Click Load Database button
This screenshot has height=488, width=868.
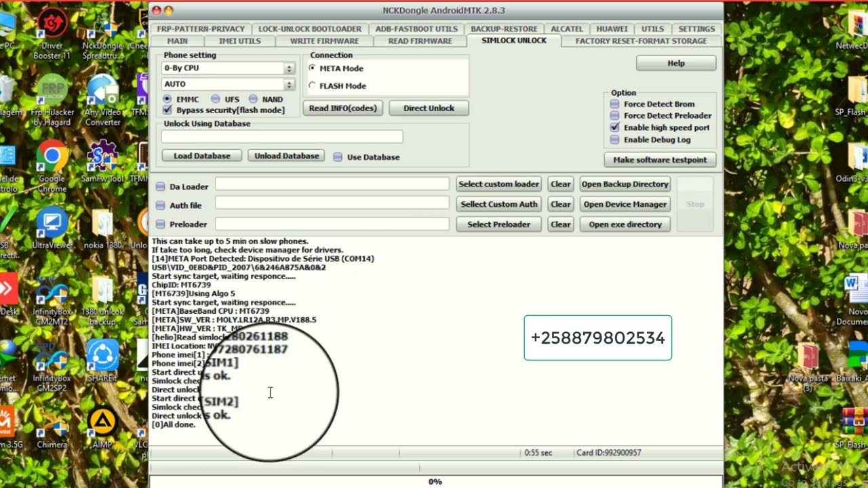(202, 156)
